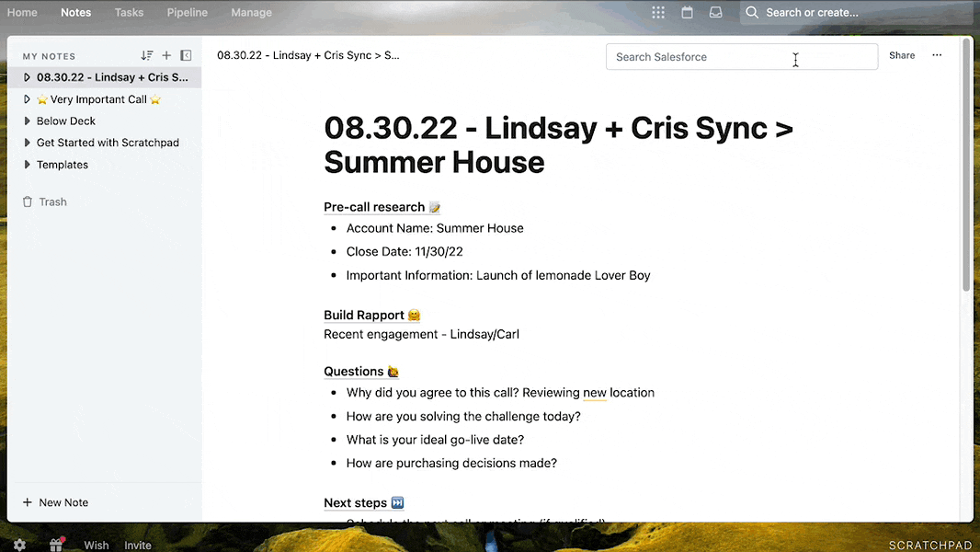Open the Pipeline tab
The width and height of the screenshot is (980, 552).
tap(187, 13)
